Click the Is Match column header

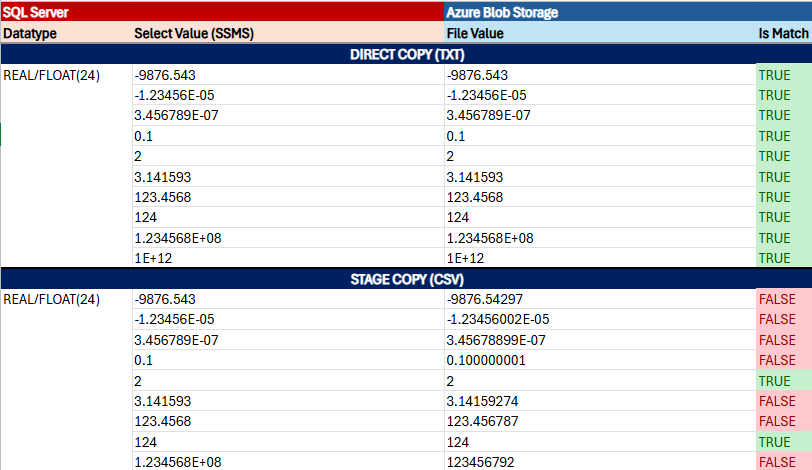784,33
